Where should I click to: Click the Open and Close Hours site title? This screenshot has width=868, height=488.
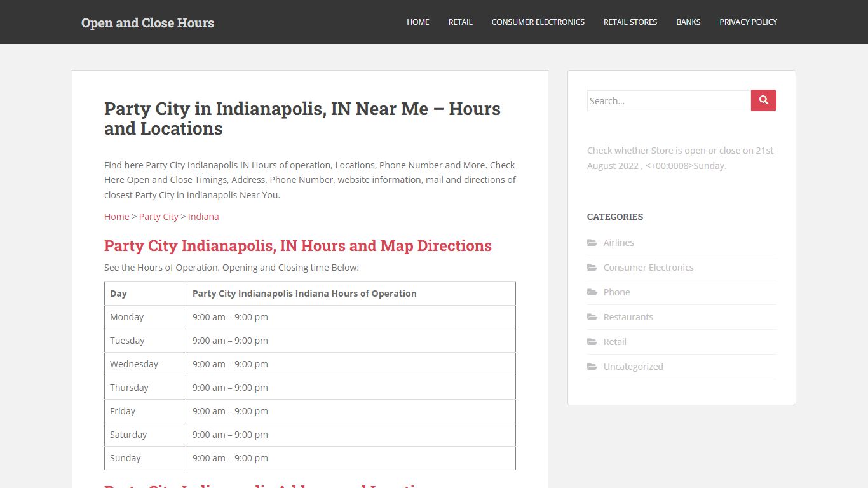[x=147, y=23]
